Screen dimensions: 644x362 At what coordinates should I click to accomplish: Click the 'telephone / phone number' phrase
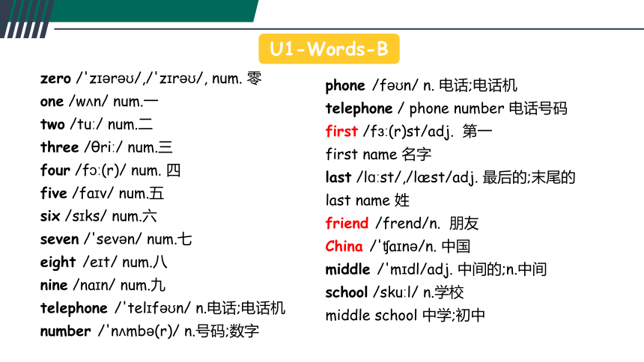(x=446, y=108)
